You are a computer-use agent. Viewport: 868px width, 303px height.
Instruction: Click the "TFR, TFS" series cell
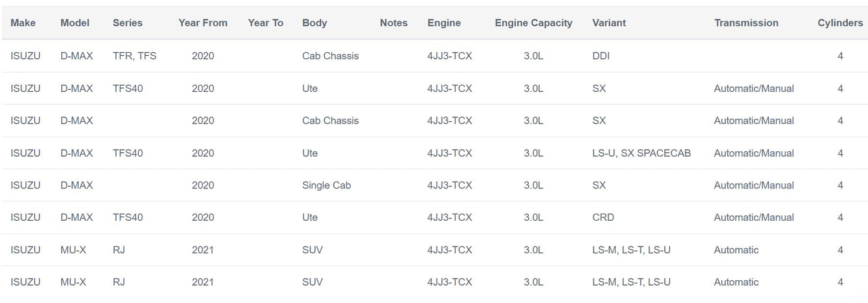tap(134, 56)
